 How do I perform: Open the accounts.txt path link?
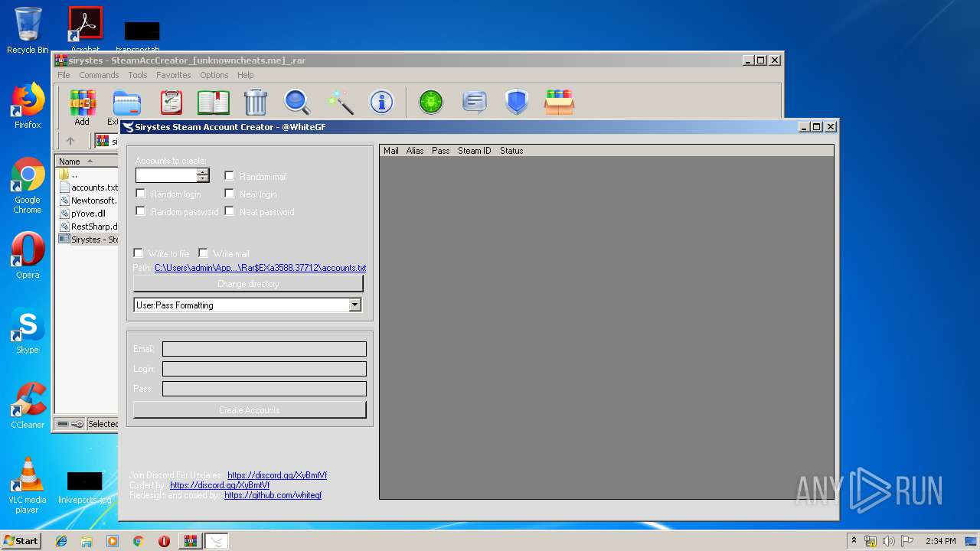click(x=260, y=268)
